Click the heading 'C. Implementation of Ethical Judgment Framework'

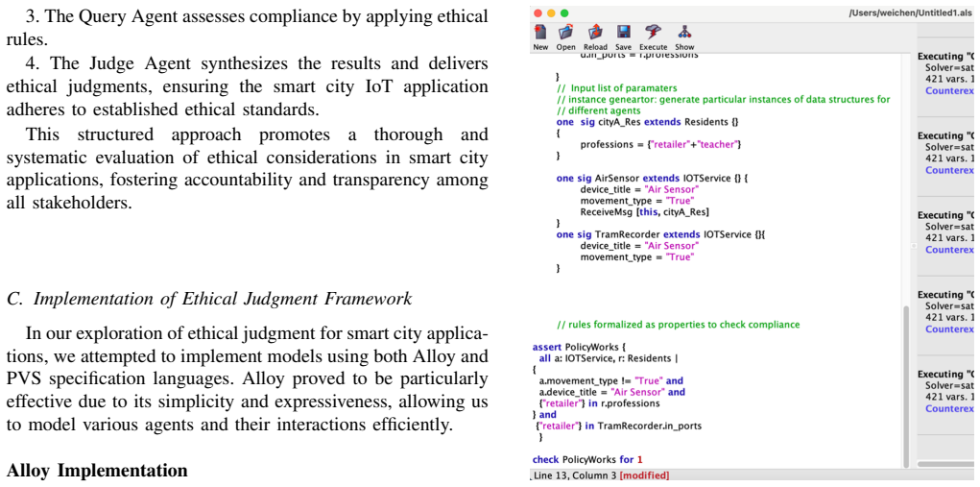pos(209,299)
